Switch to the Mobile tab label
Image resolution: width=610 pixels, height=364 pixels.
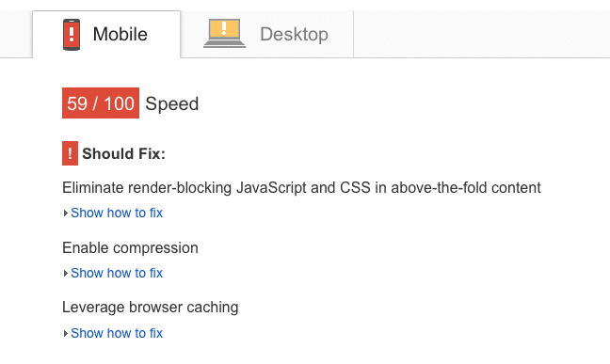(120, 34)
